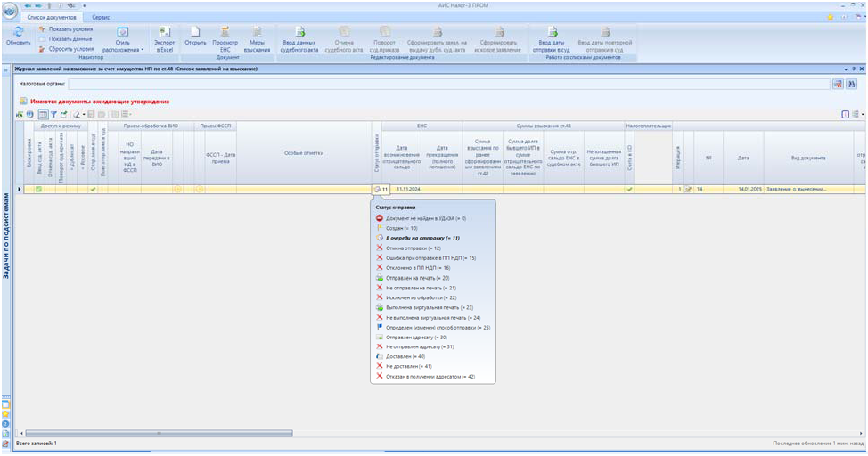This screenshot has width=868, height=456.
Task: Click Экспорт в Excel icon
Action: (x=164, y=34)
